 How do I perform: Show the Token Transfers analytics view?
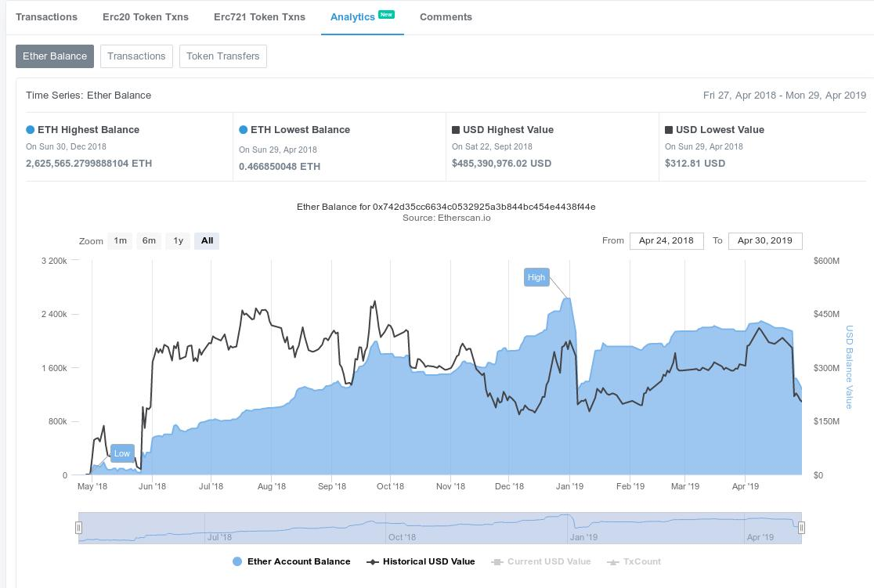pos(222,56)
